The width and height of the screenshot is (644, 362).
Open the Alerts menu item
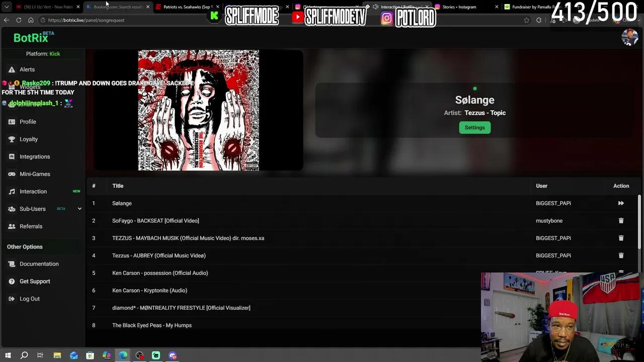[x=27, y=69]
